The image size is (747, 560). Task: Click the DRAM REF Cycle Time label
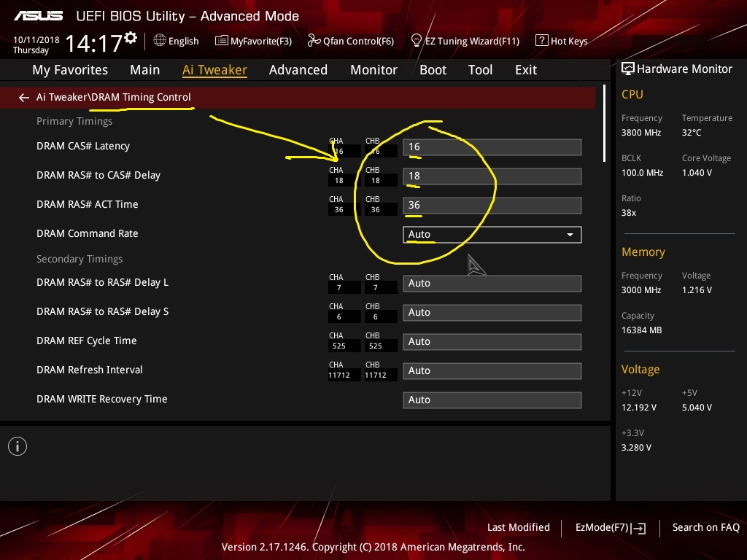tap(86, 341)
